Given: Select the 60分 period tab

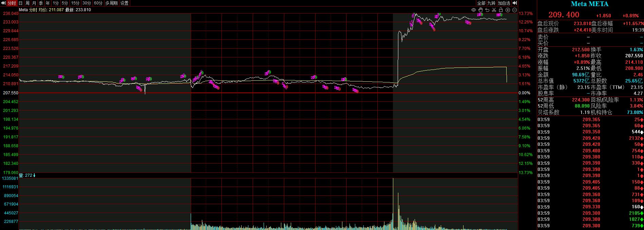Looking at the screenshot, I should click(x=98, y=3).
